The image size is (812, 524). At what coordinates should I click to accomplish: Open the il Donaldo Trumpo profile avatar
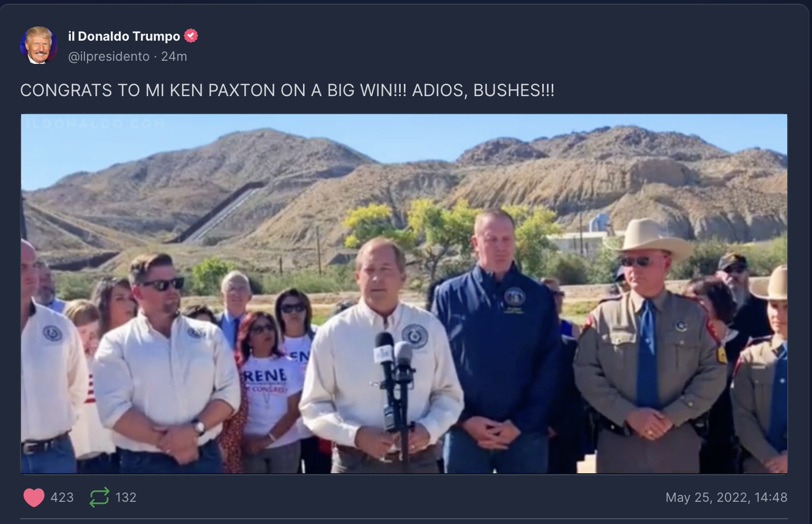coord(39,45)
